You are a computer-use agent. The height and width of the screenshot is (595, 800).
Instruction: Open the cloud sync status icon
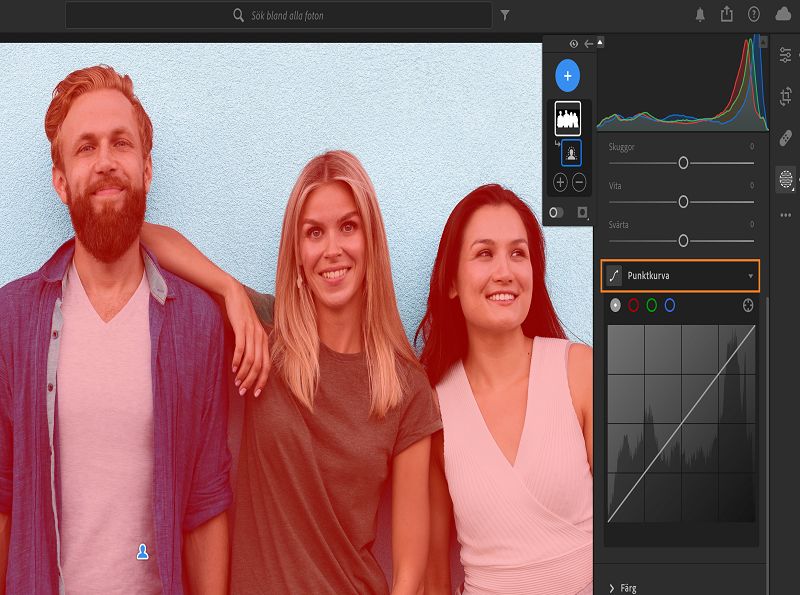[782, 15]
